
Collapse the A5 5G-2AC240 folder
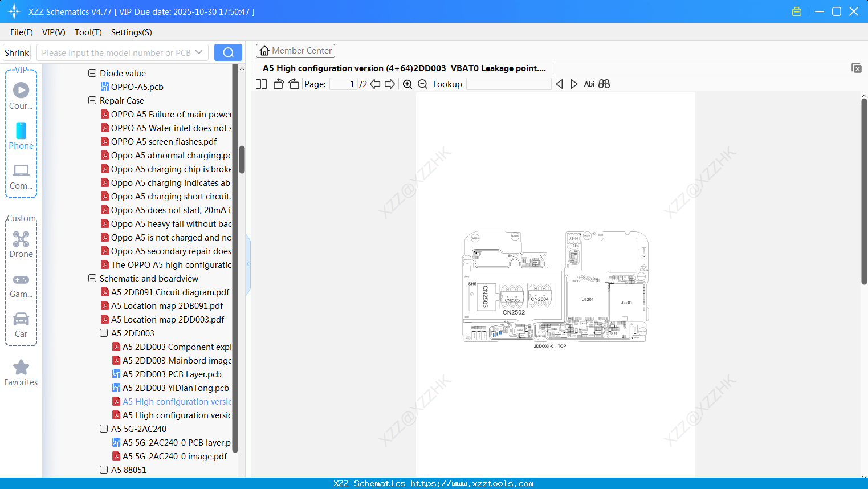[104, 429]
